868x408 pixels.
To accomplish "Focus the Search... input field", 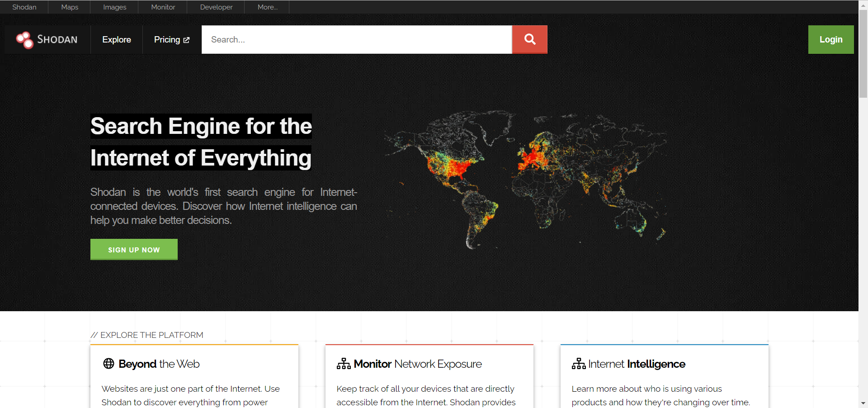I will tap(357, 39).
